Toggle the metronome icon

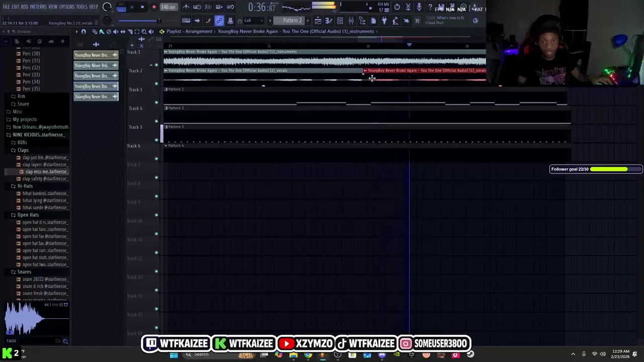coord(186,7)
